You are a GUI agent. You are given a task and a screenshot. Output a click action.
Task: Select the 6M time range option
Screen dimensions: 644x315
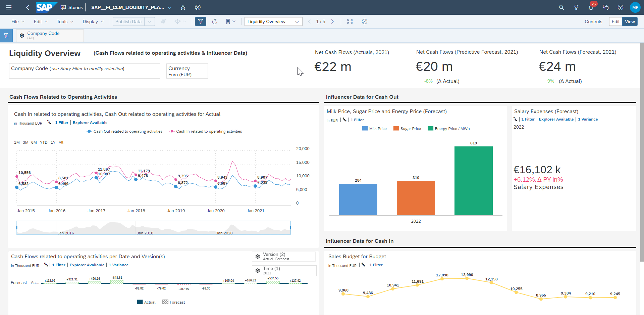pos(34,142)
